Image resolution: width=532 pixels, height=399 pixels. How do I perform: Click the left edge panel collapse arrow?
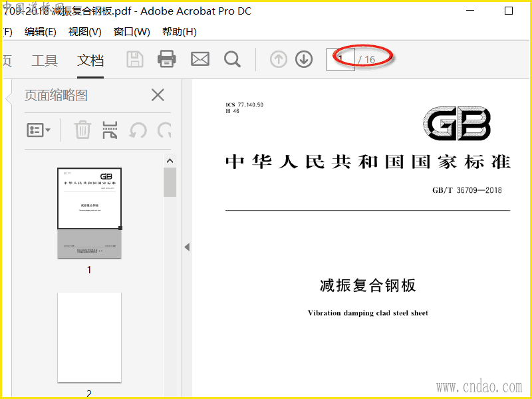8,98
